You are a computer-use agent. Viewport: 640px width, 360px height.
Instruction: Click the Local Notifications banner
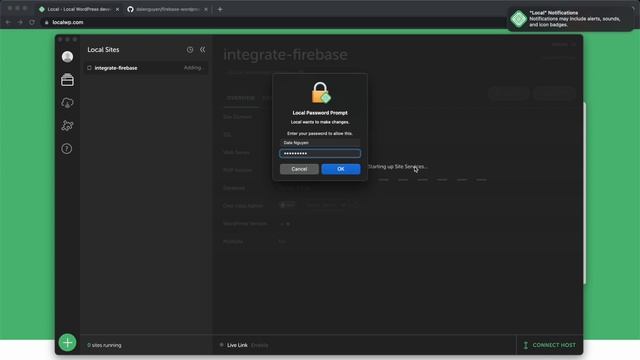[570, 19]
